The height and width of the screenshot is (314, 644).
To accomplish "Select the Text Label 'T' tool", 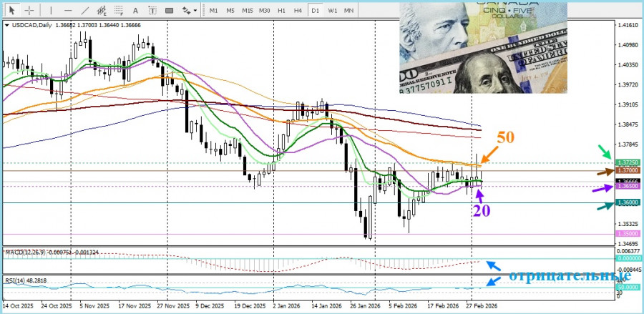I will [152, 10].
